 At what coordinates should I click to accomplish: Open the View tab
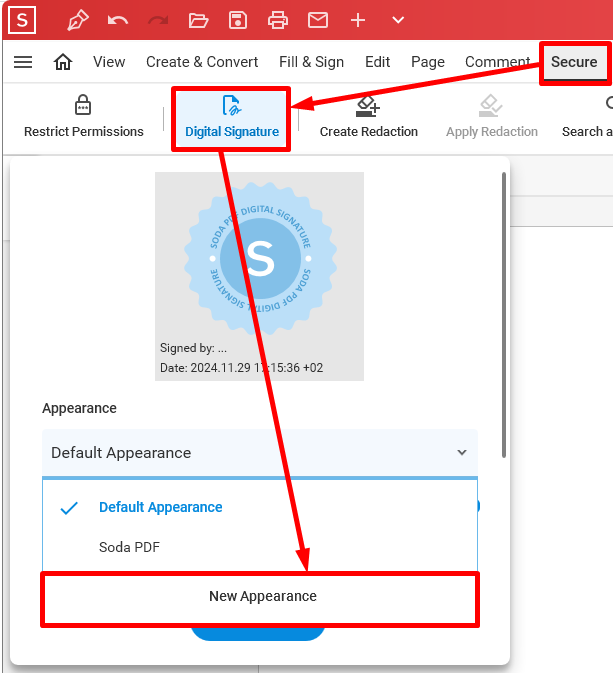point(109,62)
